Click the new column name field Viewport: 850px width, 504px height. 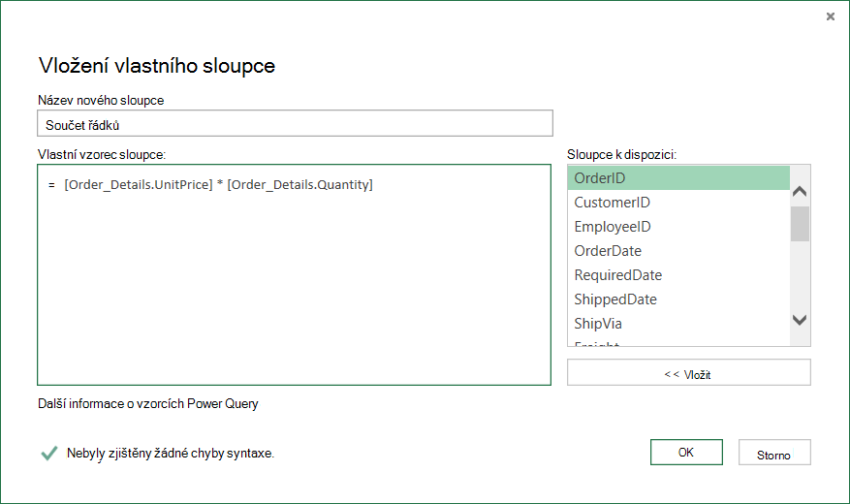pyautogui.click(x=295, y=123)
